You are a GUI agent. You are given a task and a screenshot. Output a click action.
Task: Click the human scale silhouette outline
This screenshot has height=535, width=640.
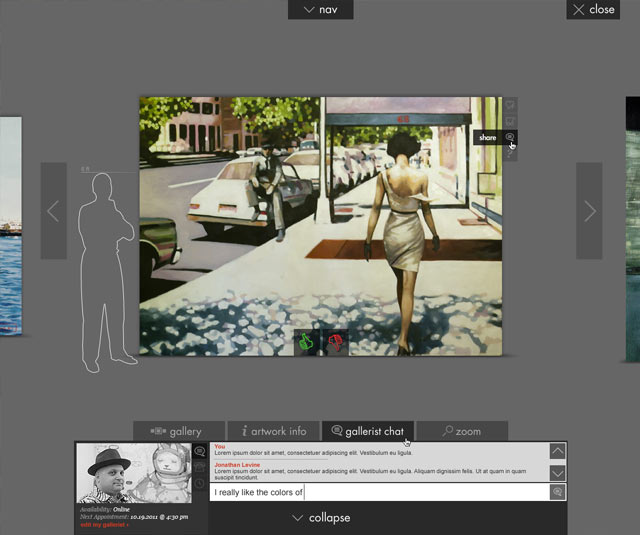(x=107, y=272)
